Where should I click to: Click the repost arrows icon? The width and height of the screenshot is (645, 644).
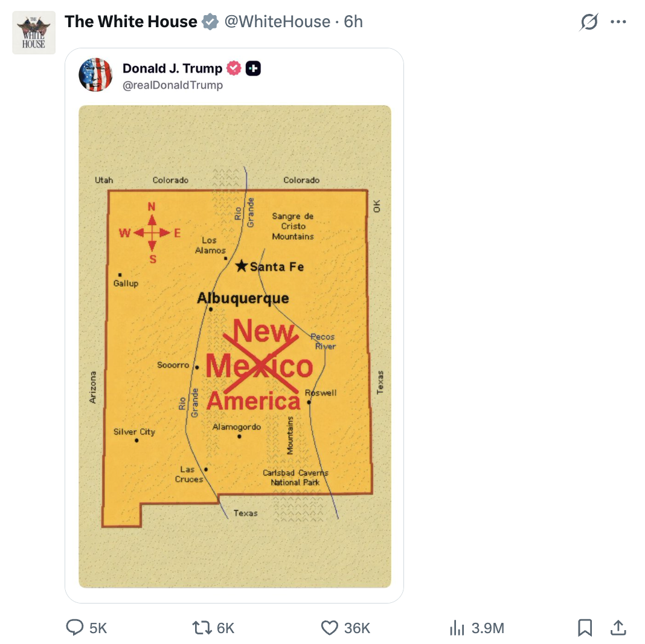tap(202, 628)
